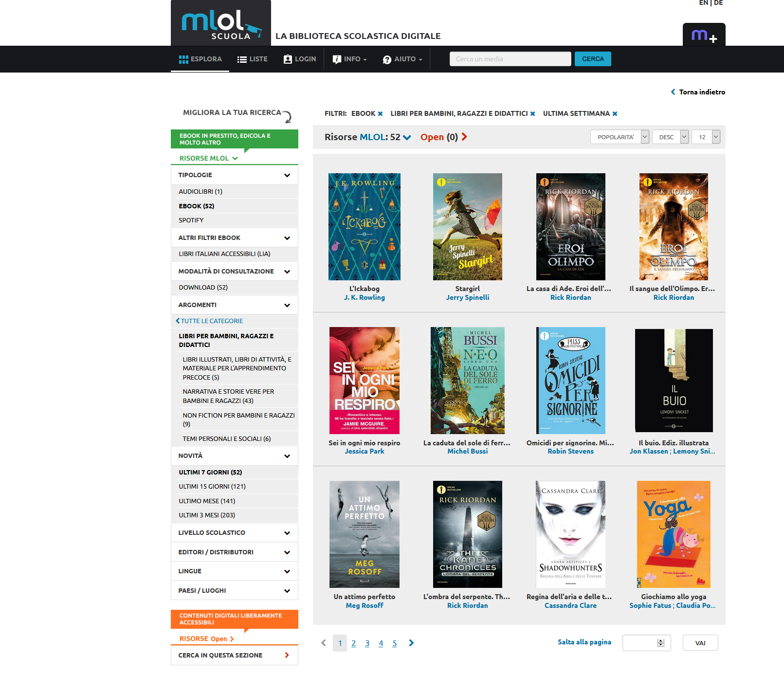Switch language to EN
Image resolution: width=784 pixels, height=675 pixels.
tap(703, 3)
